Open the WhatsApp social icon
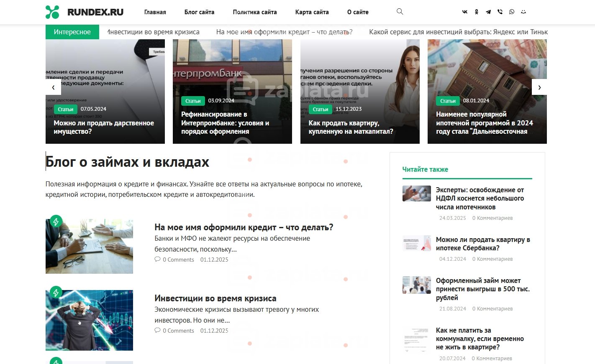 pyautogui.click(x=512, y=12)
